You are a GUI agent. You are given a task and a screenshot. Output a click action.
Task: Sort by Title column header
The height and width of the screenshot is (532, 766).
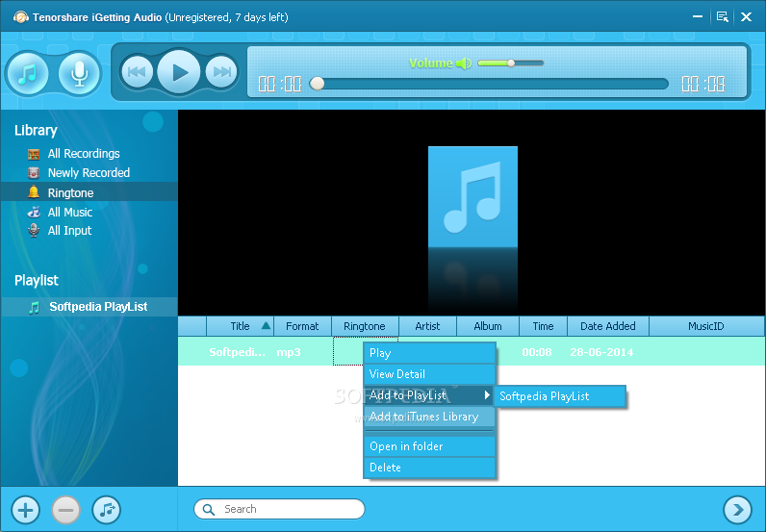(240, 326)
